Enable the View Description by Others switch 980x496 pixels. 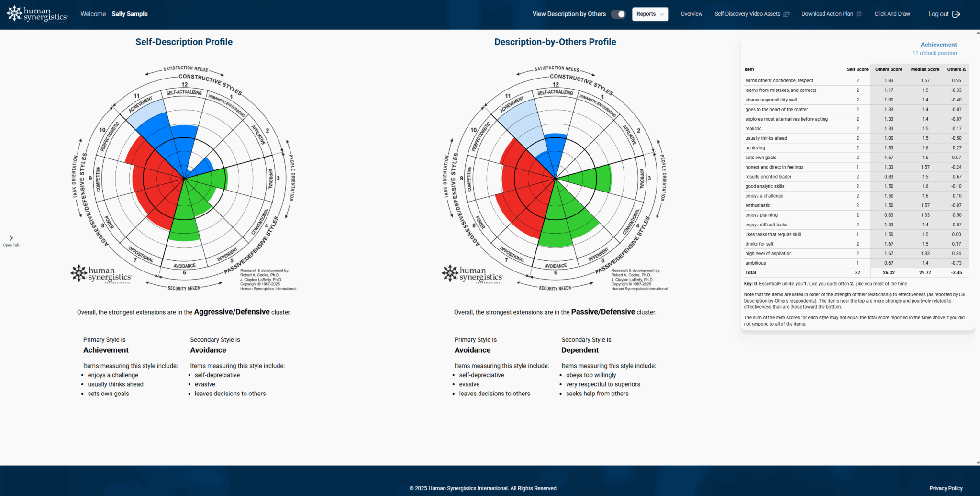pos(618,14)
